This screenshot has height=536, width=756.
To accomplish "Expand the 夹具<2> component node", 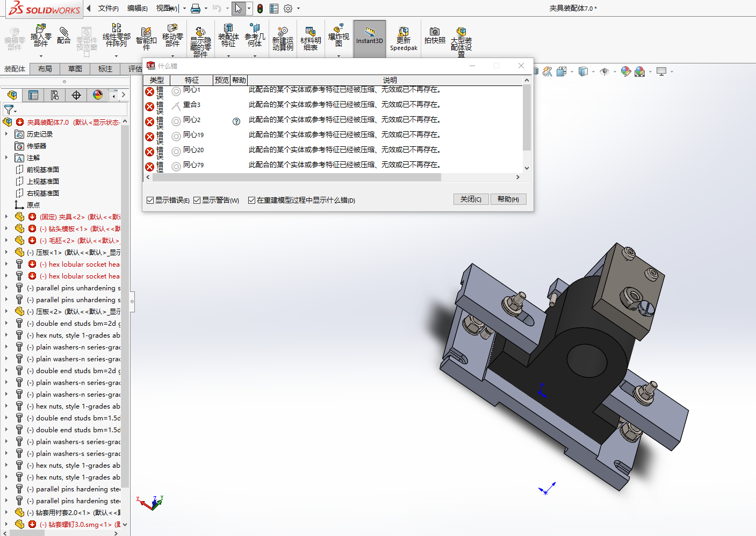I will (x=6, y=217).
